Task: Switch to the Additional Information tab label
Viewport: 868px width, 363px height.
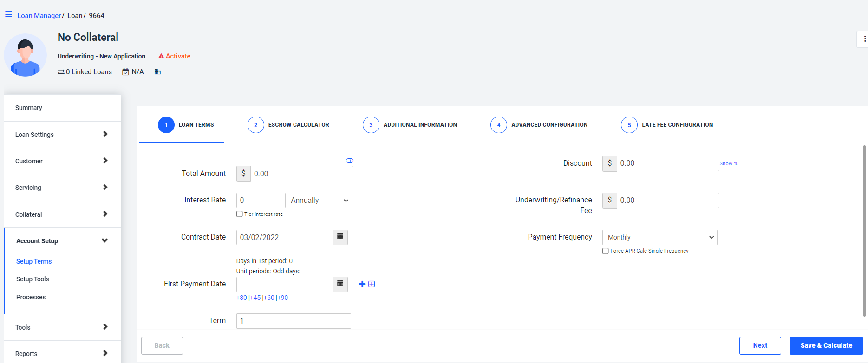Action: tap(420, 125)
